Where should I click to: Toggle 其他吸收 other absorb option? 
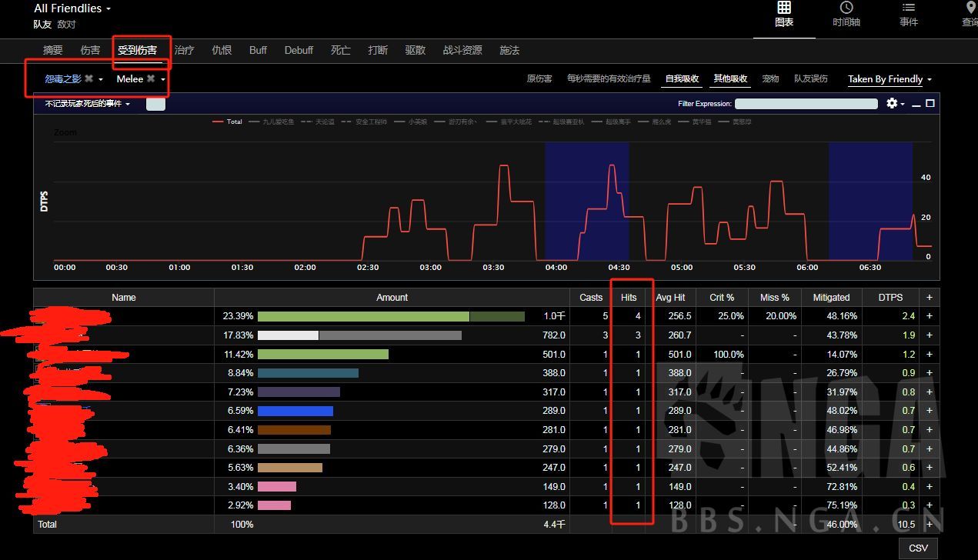[x=729, y=79]
